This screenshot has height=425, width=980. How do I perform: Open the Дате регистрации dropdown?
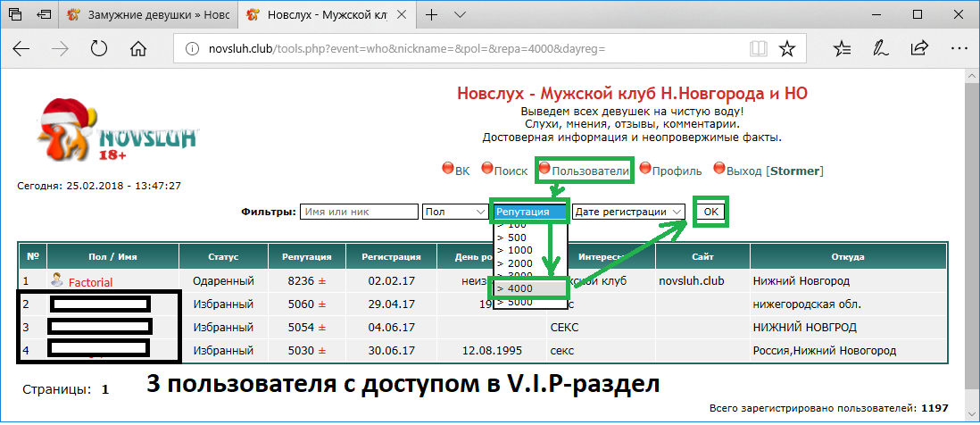(628, 212)
